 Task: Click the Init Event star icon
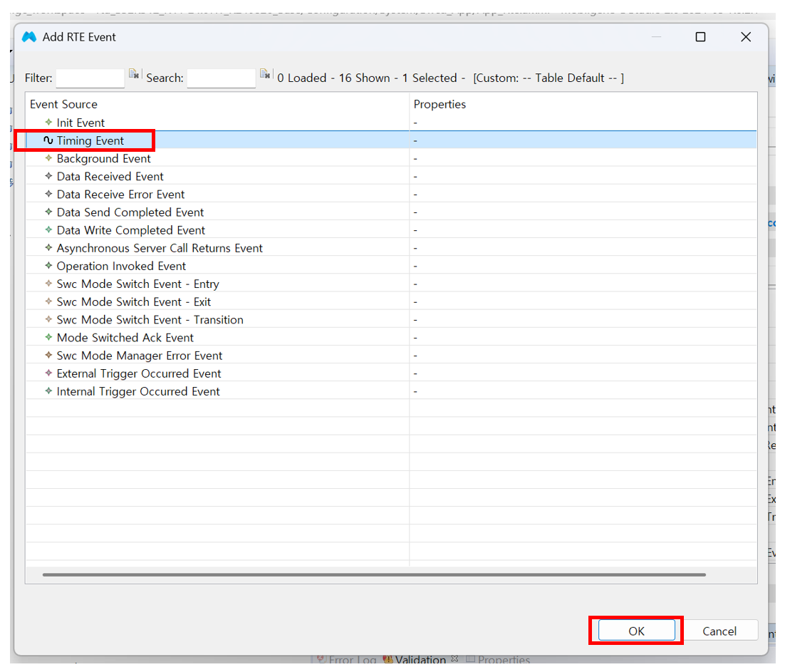click(48, 123)
